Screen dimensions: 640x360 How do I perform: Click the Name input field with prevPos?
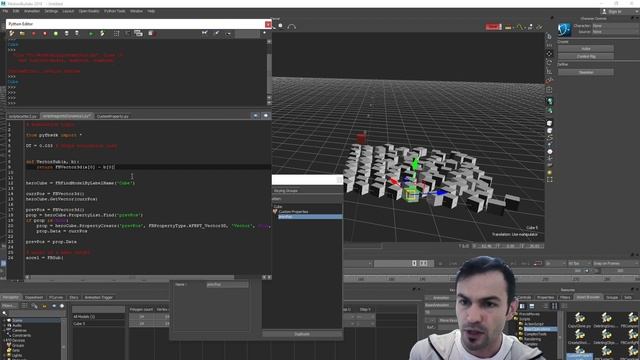tap(227, 284)
